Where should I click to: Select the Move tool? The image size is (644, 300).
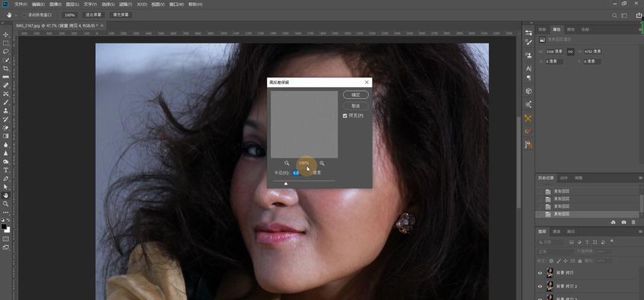[x=6, y=34]
